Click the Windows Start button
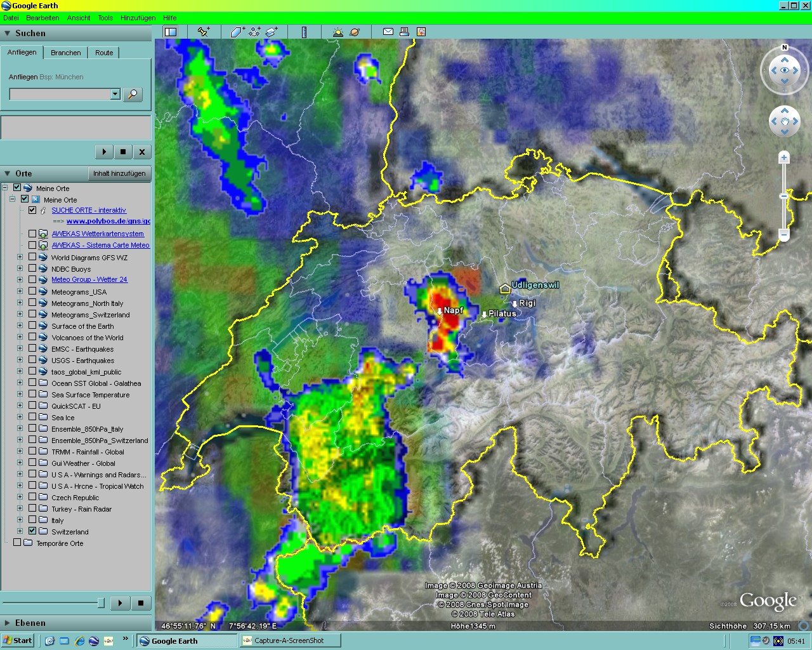Screen dimensions: 812x650 coord(18,640)
